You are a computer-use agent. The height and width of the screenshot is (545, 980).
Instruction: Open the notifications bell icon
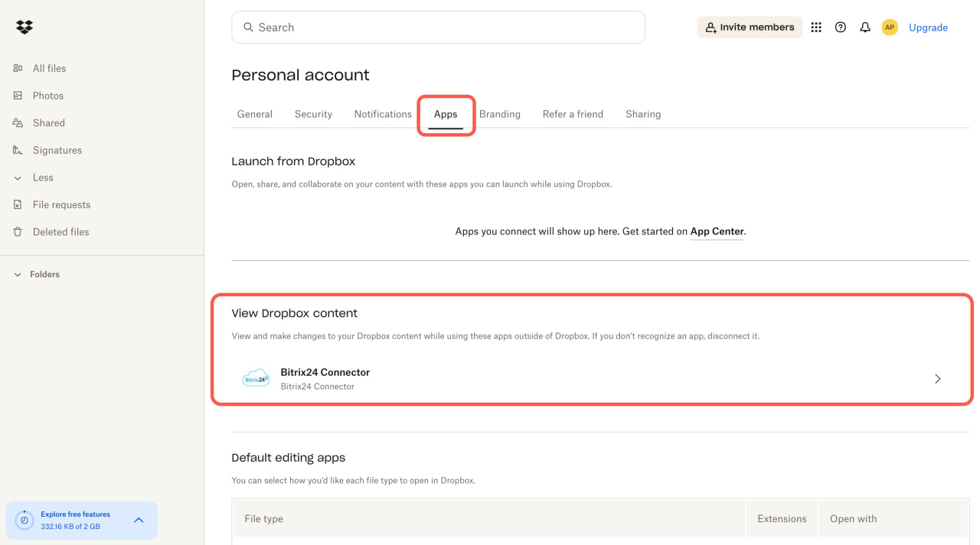pyautogui.click(x=865, y=28)
